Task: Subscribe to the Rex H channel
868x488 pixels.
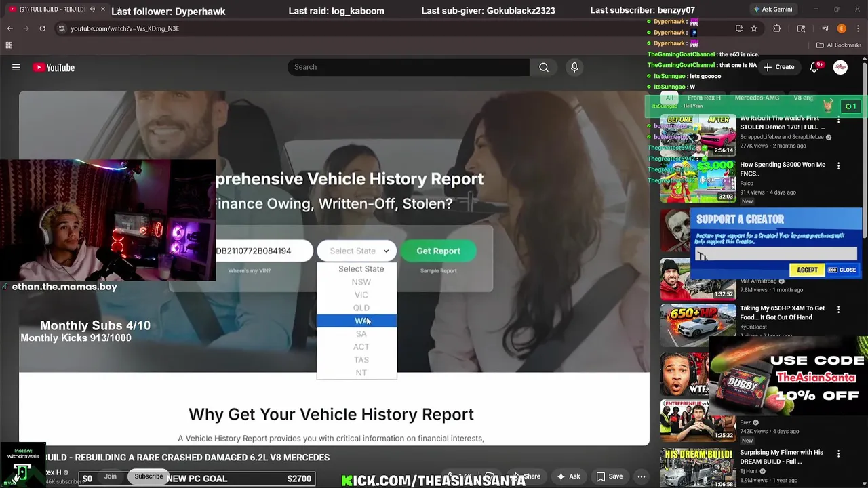Action: point(149,476)
